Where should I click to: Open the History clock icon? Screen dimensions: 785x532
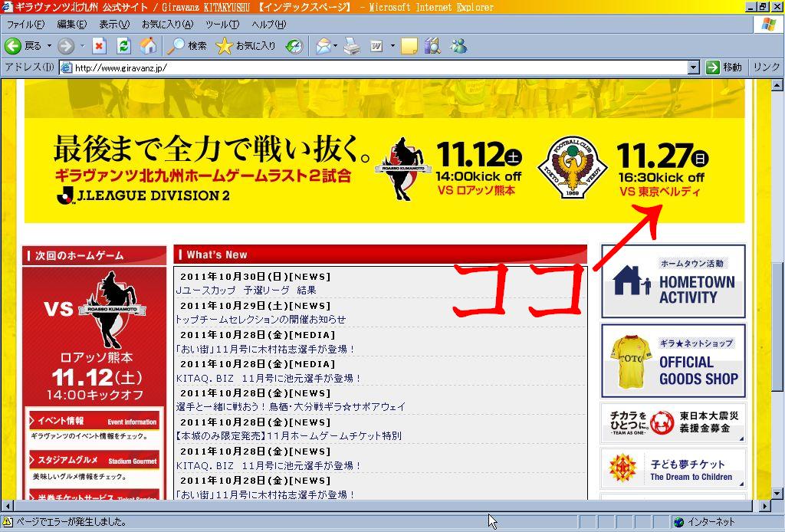click(x=294, y=46)
